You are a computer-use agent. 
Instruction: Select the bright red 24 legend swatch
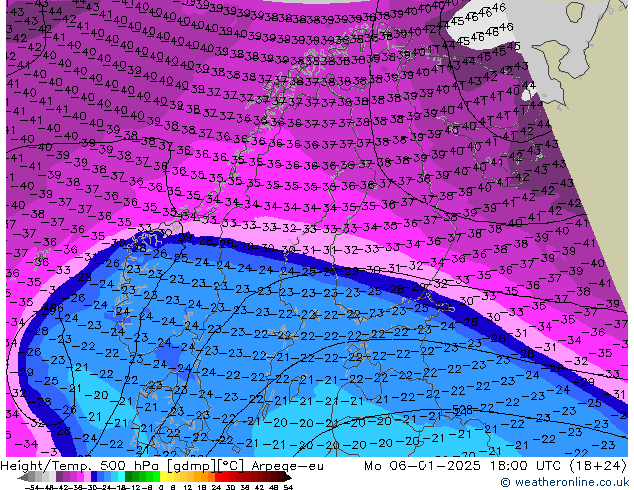point(218,477)
